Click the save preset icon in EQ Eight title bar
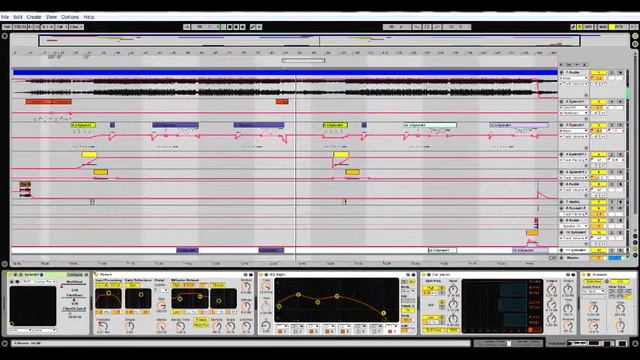This screenshot has width=640, height=360. pos(413,275)
